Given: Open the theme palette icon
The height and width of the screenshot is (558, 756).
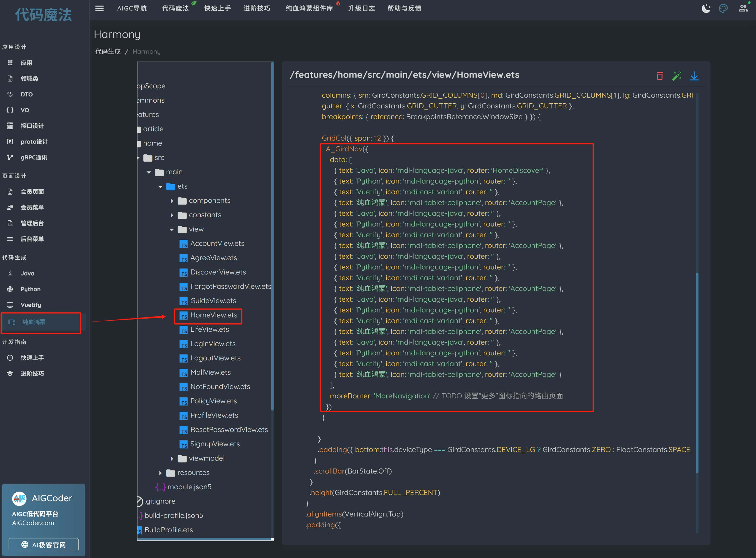Looking at the screenshot, I should point(723,8).
